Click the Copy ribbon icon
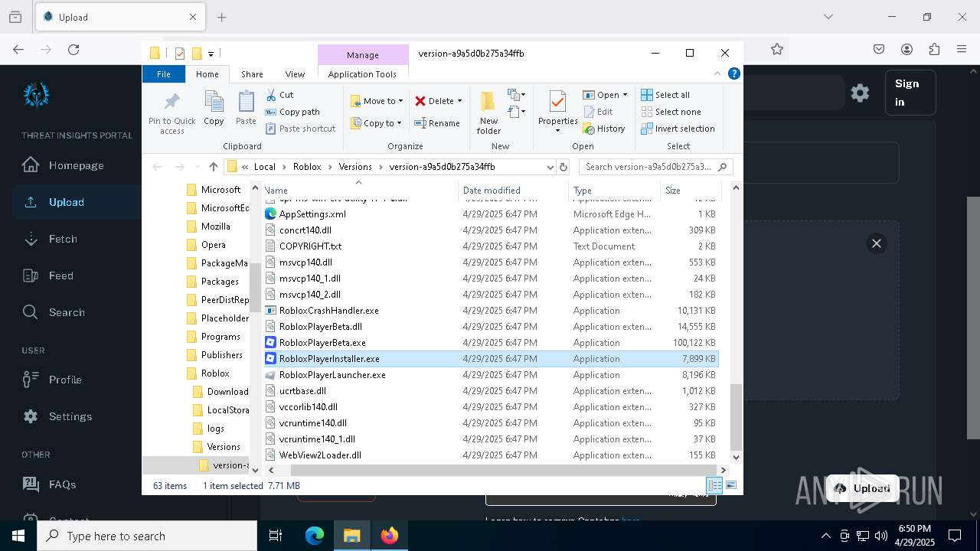980x551 pixels. pos(214,108)
